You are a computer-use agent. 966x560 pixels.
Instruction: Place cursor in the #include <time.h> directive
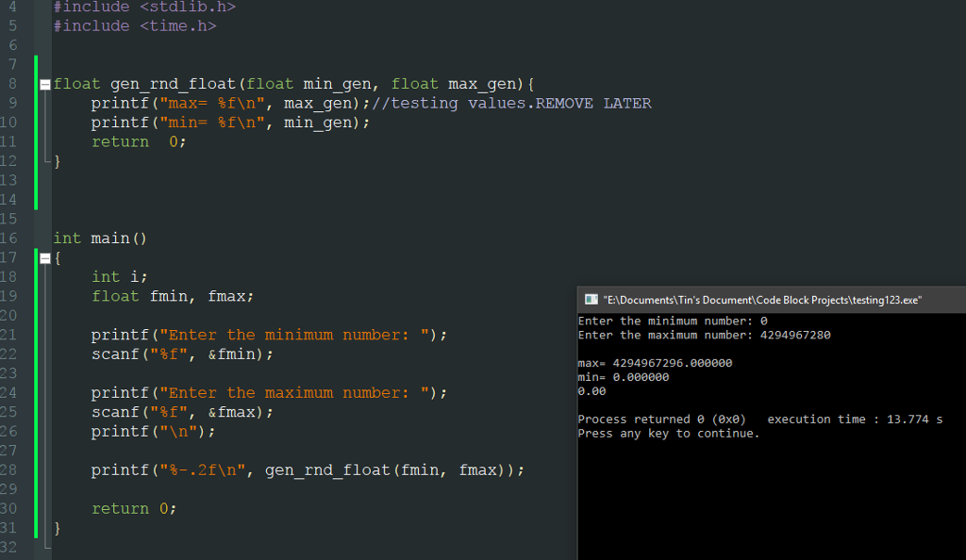(132, 25)
